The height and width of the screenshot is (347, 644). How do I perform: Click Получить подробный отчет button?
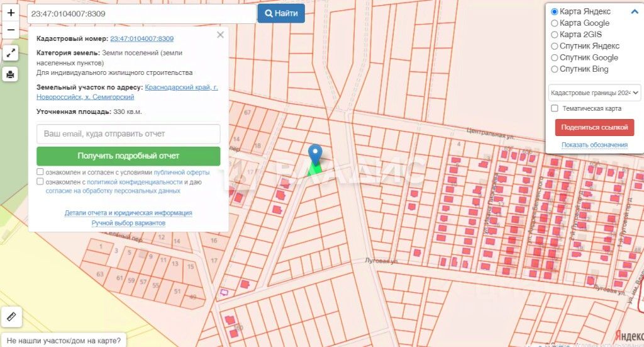click(x=128, y=156)
